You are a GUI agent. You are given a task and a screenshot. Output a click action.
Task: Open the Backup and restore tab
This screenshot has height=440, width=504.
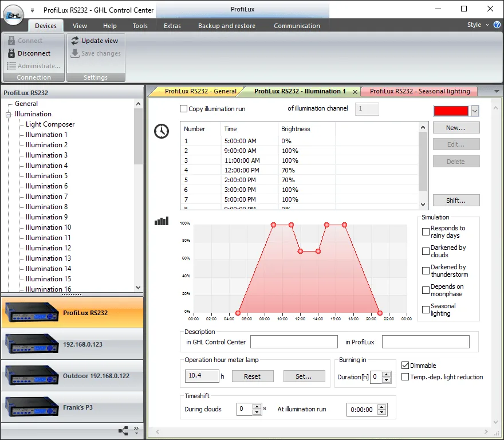coord(227,26)
